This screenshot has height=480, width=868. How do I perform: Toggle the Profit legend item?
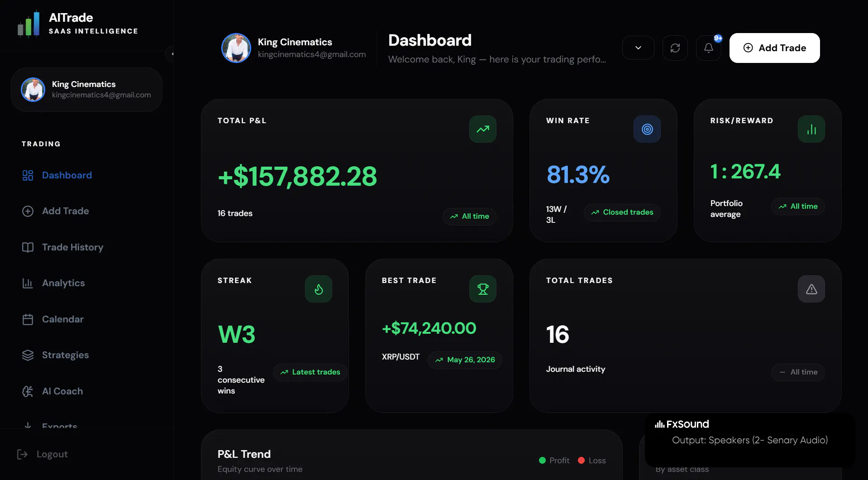click(x=554, y=461)
